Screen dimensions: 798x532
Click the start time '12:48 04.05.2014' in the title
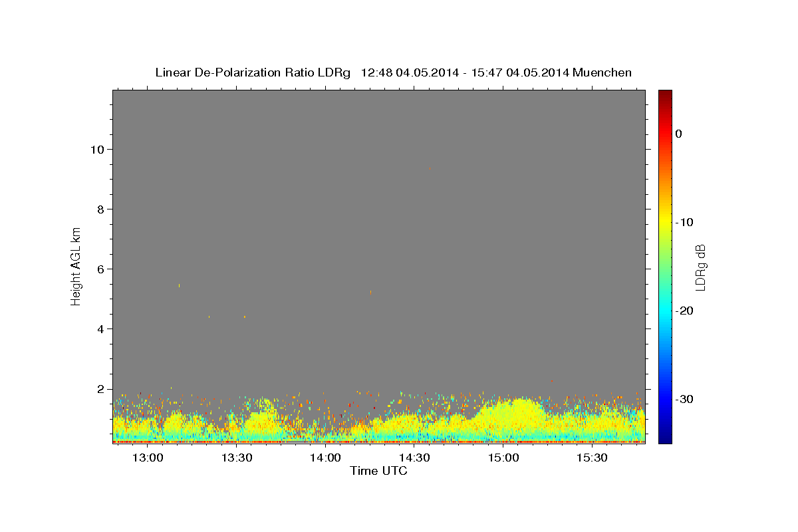[x=410, y=72]
